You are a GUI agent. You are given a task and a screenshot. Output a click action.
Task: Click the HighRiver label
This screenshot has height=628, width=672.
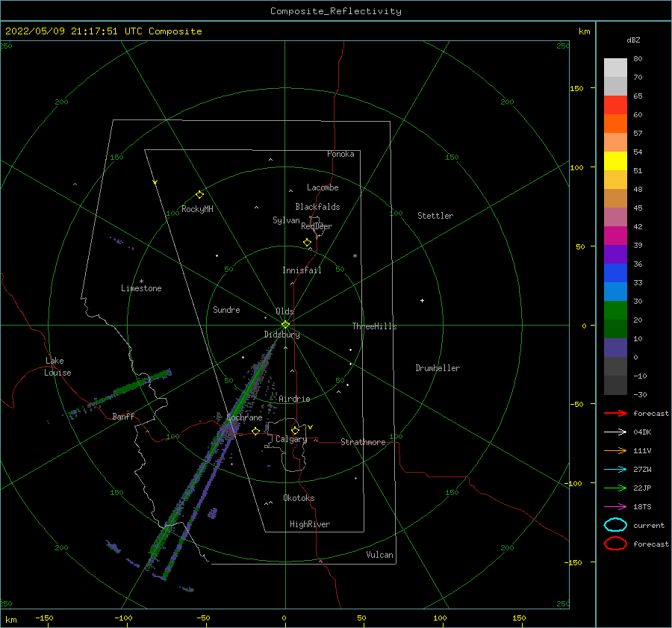point(310,524)
